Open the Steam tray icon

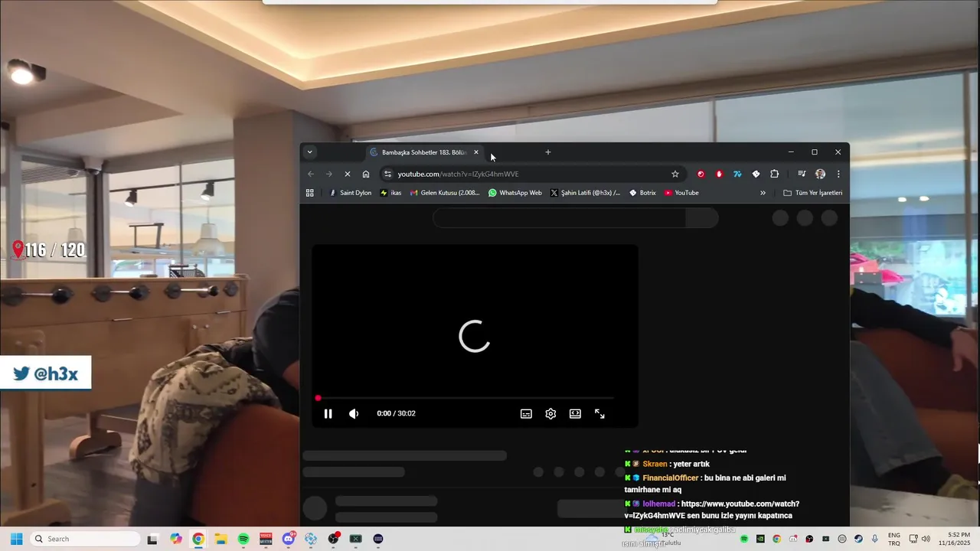tap(858, 539)
